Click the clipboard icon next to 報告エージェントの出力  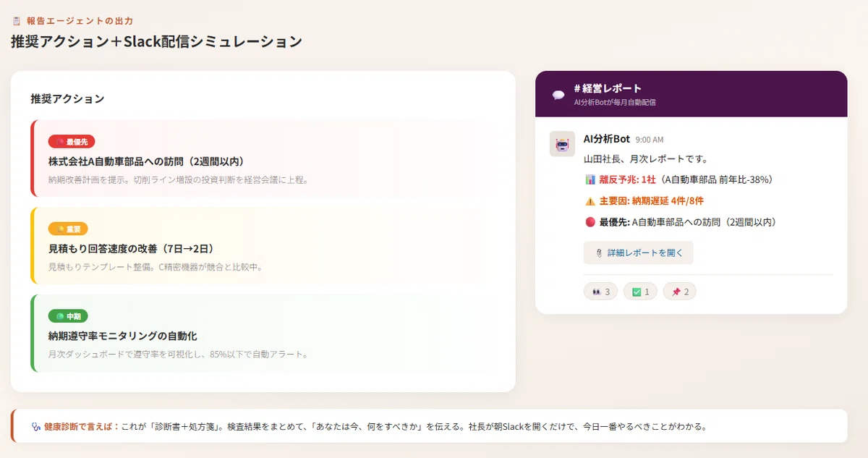click(17, 21)
